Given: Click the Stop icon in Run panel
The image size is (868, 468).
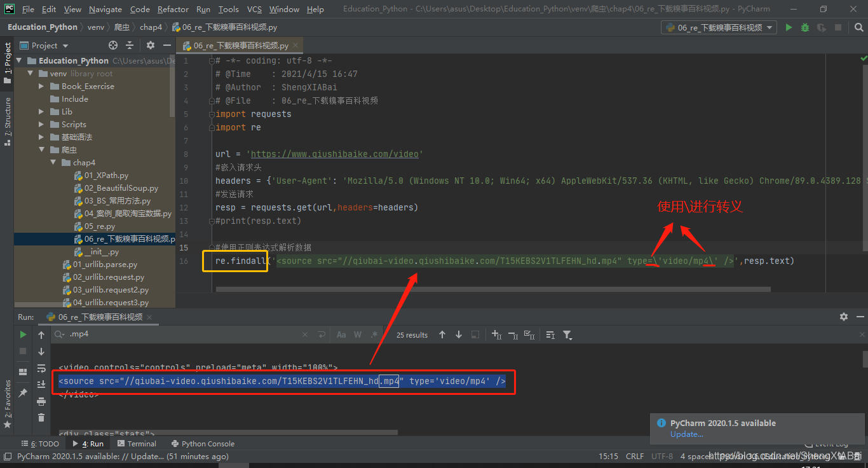Looking at the screenshot, I should point(23,351).
